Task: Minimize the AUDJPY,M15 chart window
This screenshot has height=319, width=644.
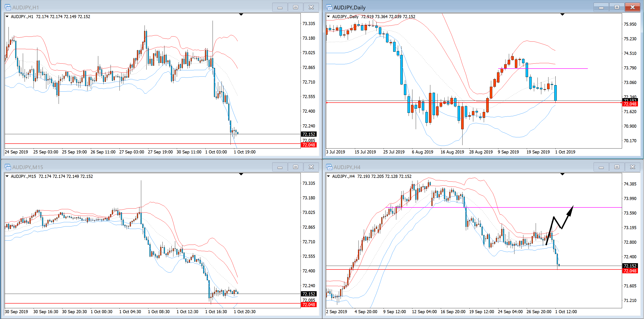Action: tap(280, 167)
